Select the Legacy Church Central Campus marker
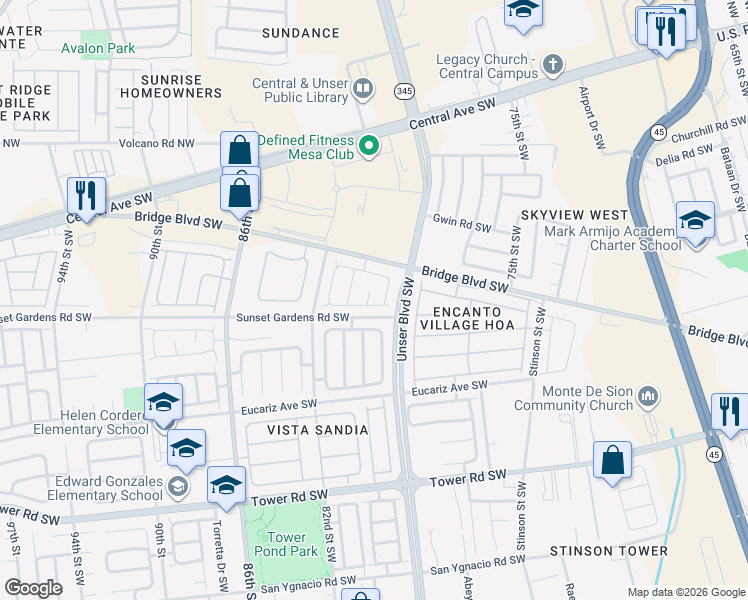This screenshot has width=748, height=600. click(x=553, y=65)
